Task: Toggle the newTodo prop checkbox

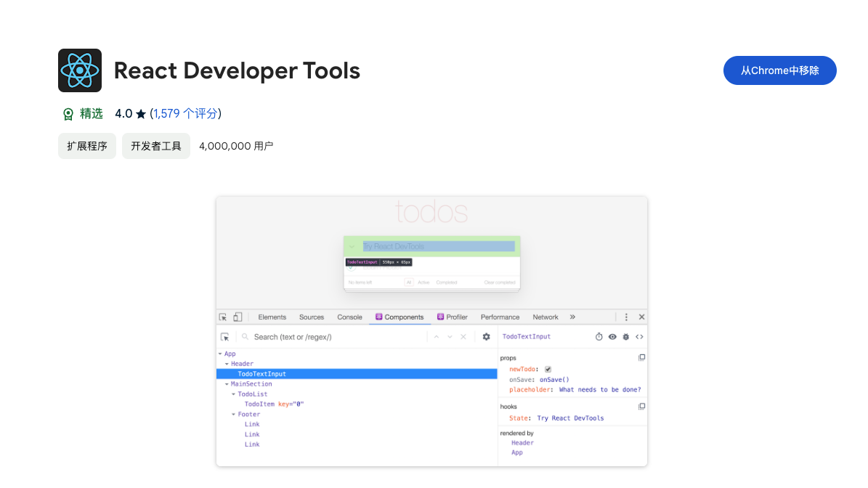Action: pyautogui.click(x=548, y=369)
